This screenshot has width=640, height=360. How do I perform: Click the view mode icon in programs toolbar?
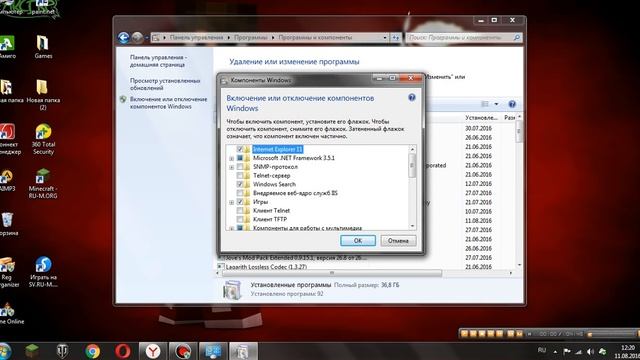(x=485, y=104)
